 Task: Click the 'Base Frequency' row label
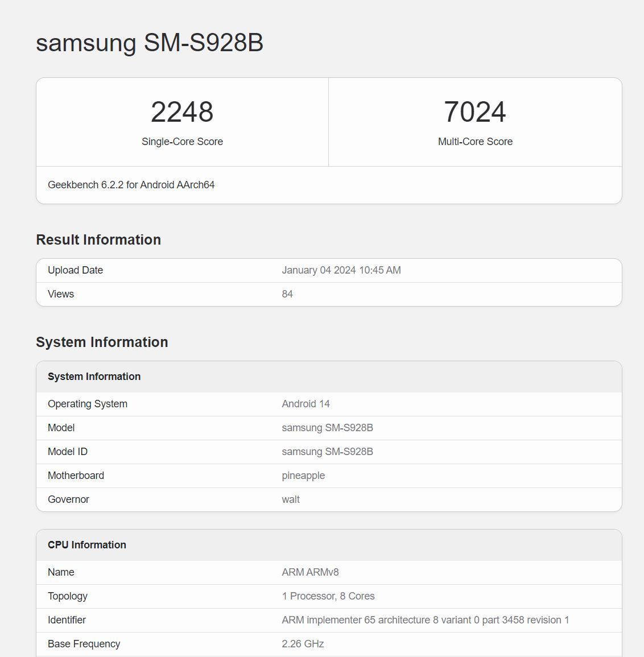(84, 644)
